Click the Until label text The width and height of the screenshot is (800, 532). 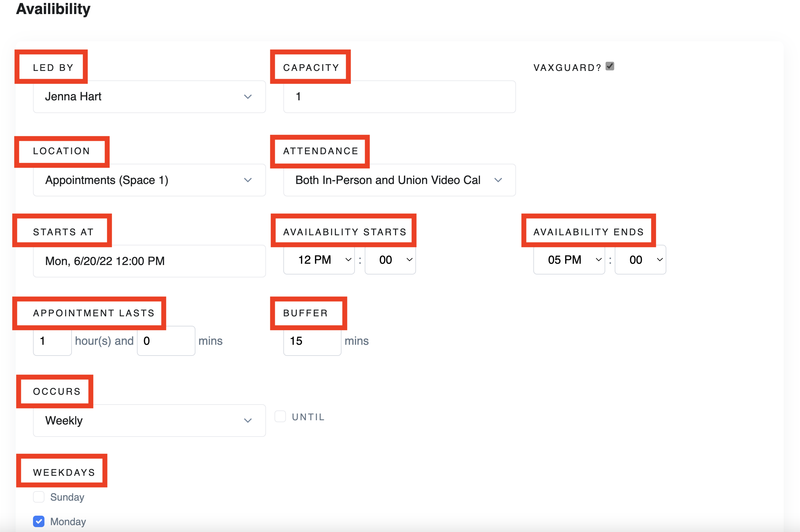click(308, 417)
